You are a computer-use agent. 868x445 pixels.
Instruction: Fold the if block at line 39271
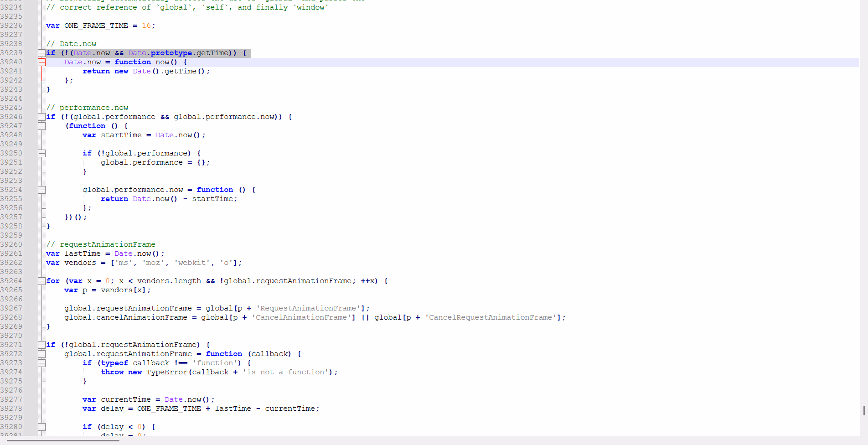point(41,345)
